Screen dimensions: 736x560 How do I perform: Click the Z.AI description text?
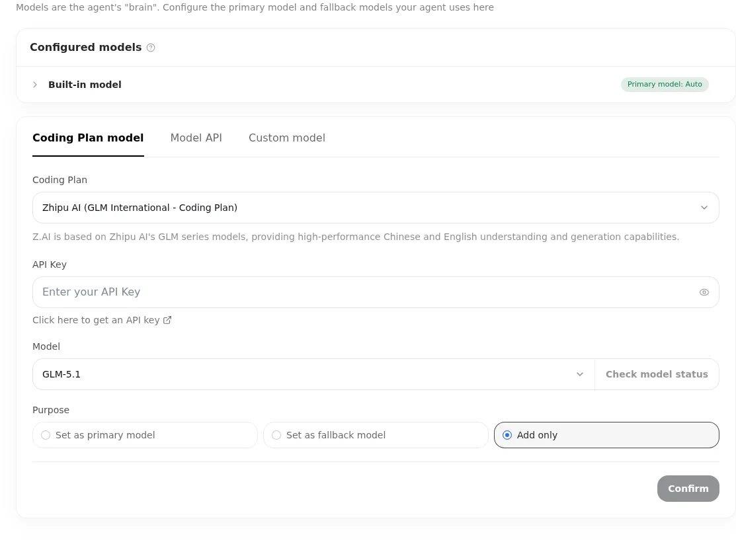click(x=356, y=237)
